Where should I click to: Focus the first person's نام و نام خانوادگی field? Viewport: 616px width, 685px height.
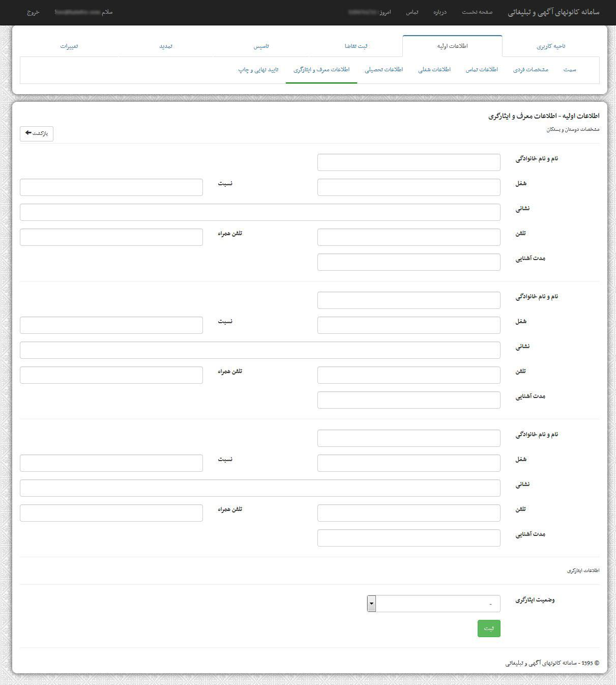(409, 162)
